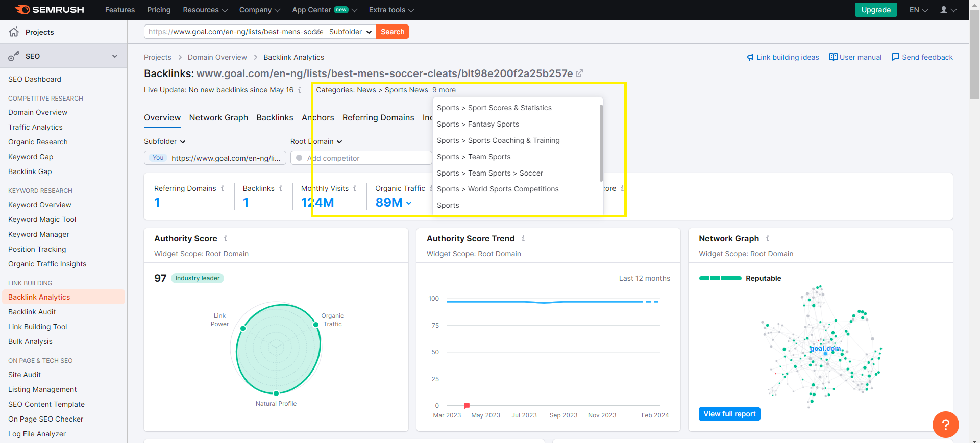Click the Organic Traffic radar point
The height and width of the screenshot is (443, 980).
(315, 325)
